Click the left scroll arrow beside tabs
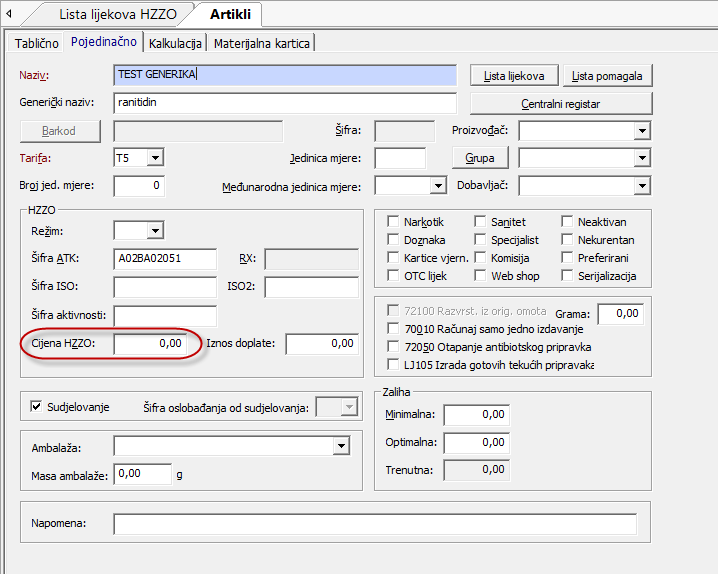Image resolution: width=718 pixels, height=574 pixels. (x=9, y=15)
